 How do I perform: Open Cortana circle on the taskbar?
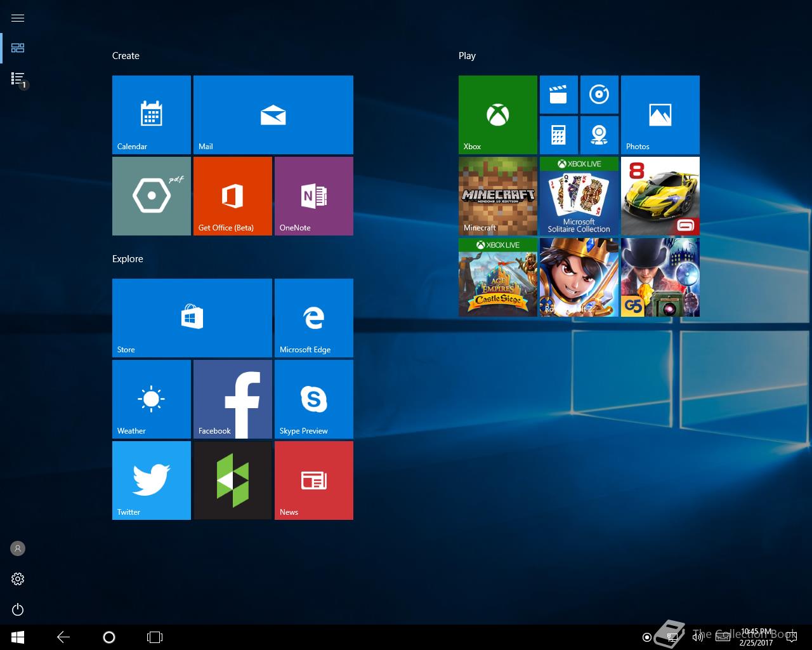(109, 637)
